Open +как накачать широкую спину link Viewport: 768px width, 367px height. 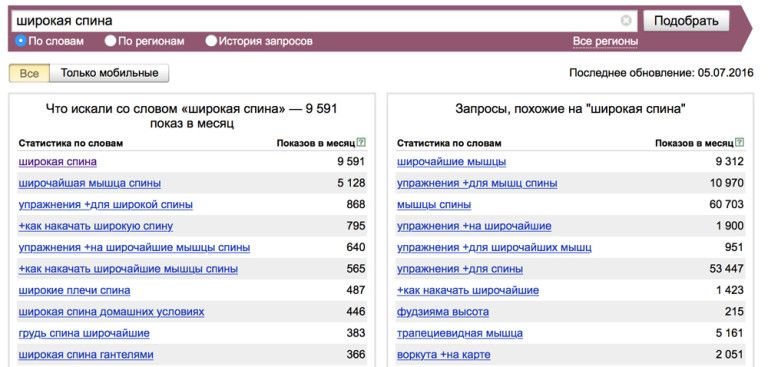(96, 226)
